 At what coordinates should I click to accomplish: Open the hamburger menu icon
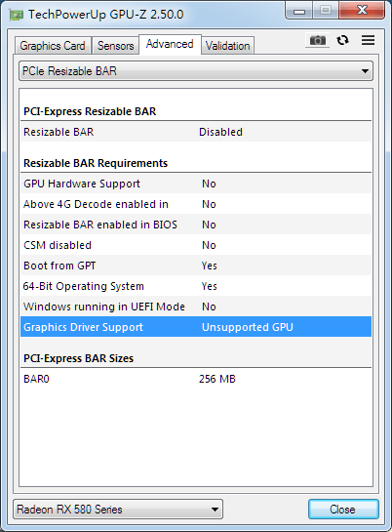coord(368,40)
